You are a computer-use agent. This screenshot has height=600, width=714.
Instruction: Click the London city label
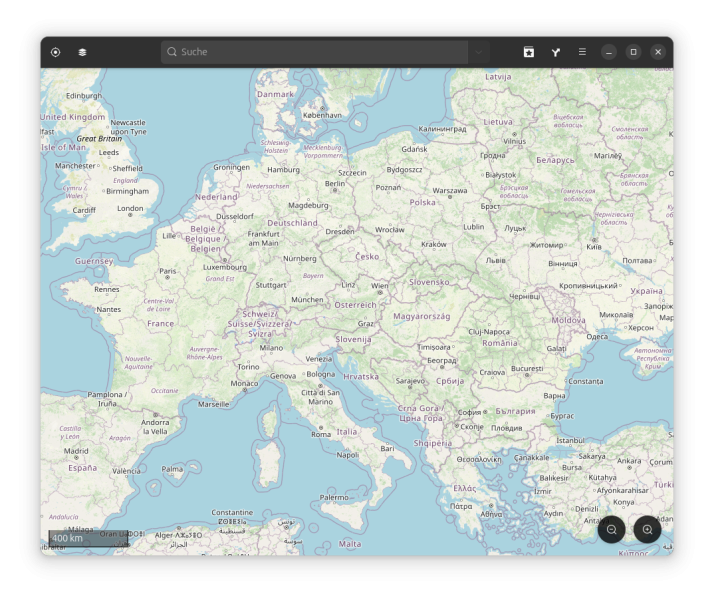click(x=130, y=209)
